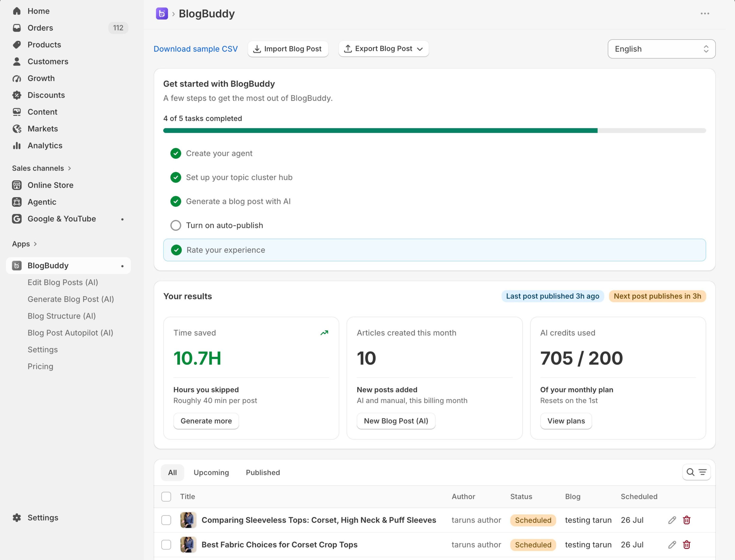Expand the Sales channels section
735x560 pixels.
click(42, 168)
